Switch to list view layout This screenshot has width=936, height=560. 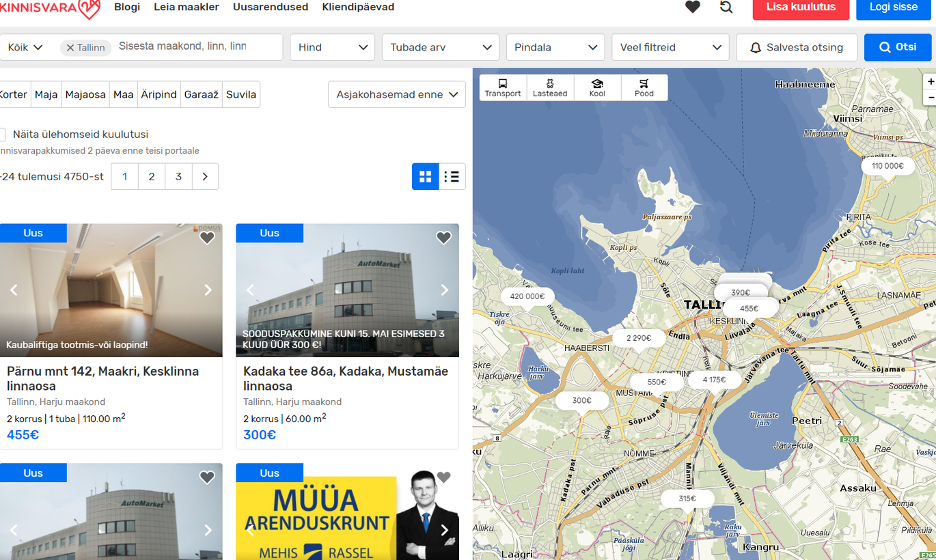tap(452, 177)
